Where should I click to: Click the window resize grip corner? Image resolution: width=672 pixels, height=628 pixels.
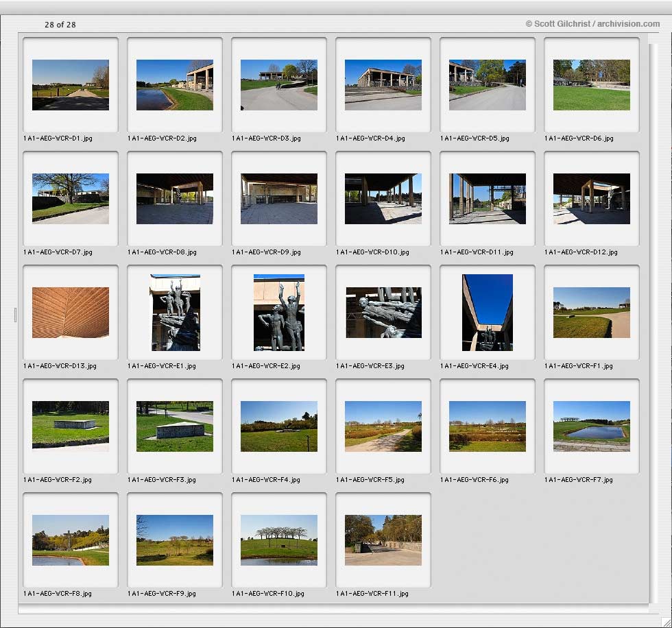click(667, 623)
